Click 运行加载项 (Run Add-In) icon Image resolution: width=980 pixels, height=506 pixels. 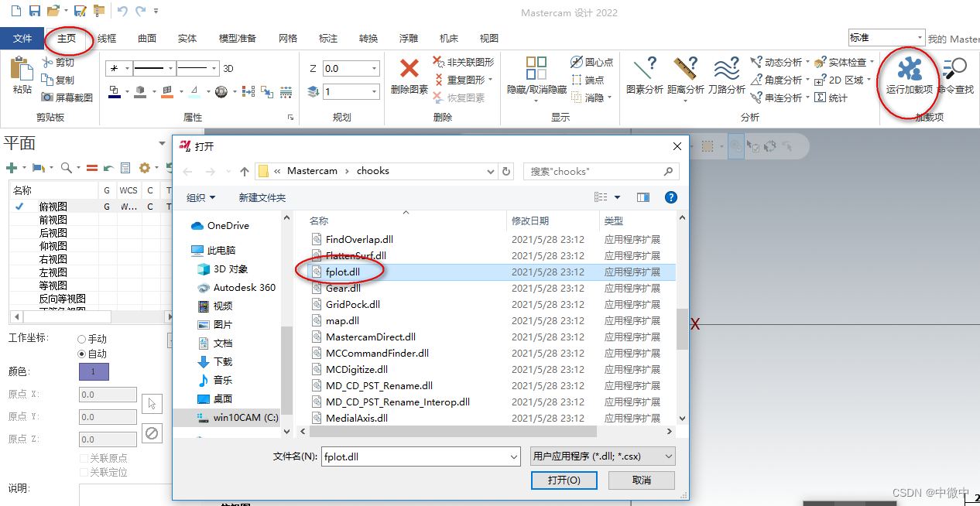[x=910, y=69]
